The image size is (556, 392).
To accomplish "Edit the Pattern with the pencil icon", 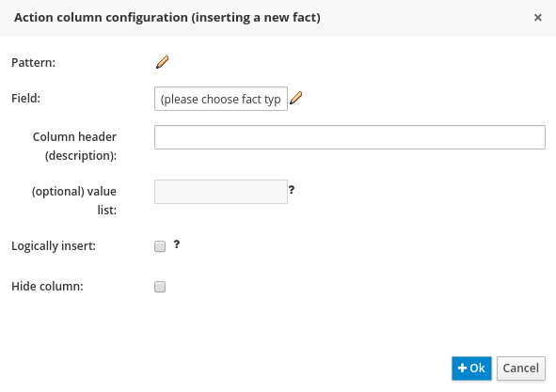I will [x=163, y=62].
